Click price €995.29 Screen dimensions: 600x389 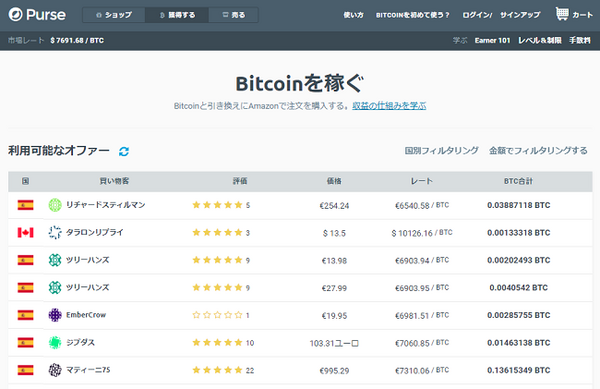[334, 371]
